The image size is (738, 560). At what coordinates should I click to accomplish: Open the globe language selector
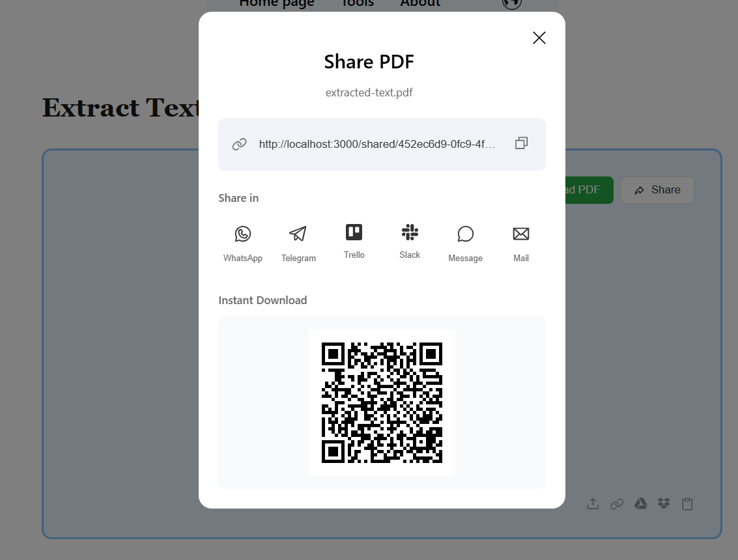(512, 4)
